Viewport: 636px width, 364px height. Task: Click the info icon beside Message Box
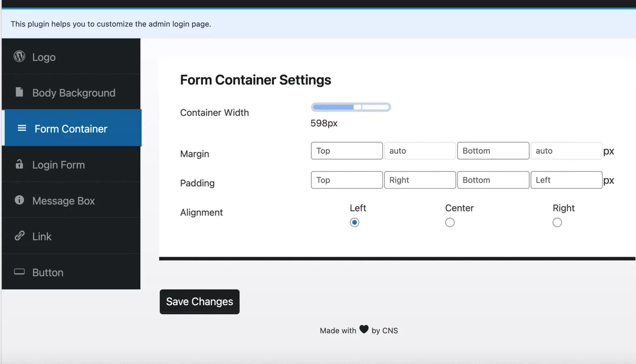click(19, 200)
